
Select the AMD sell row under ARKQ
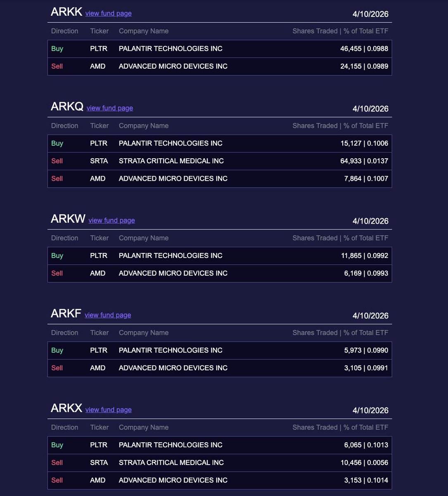pos(220,179)
